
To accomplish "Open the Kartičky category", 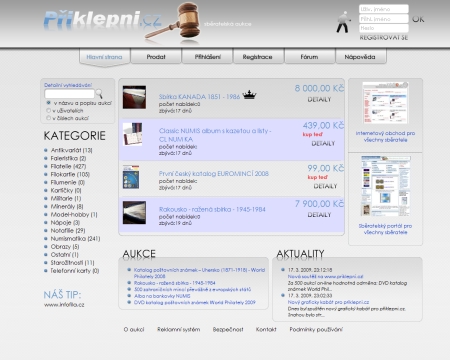I will tap(66, 190).
